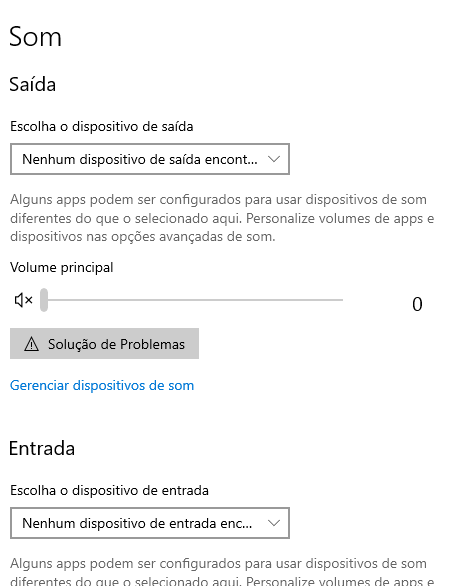Click the middle of the volume slider track

(x=192, y=300)
